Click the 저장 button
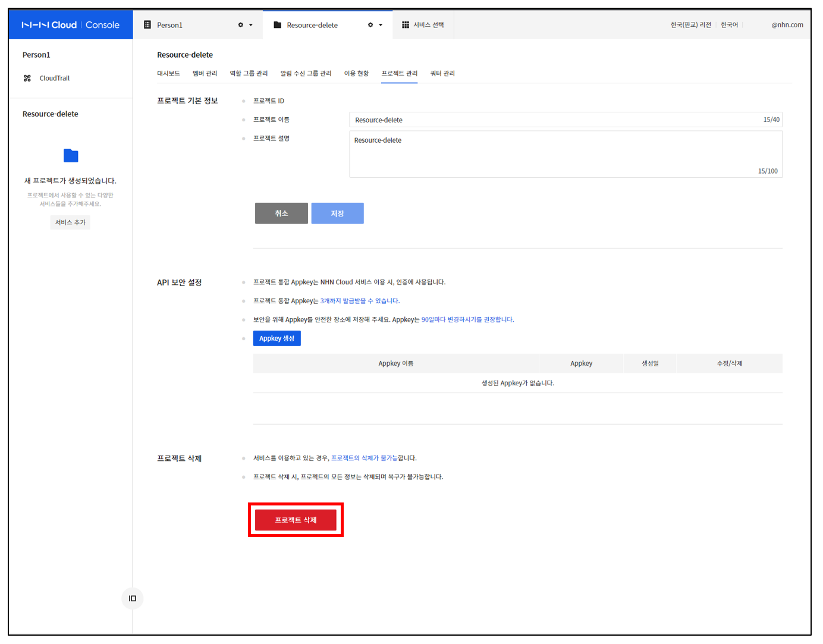Screen dimensions: 823x644 point(337,213)
